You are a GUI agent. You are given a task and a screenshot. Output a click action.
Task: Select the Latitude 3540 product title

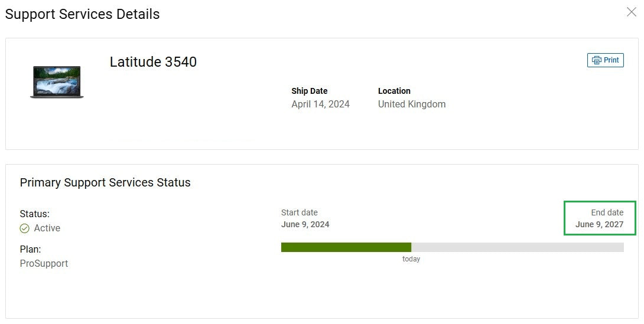tap(153, 62)
